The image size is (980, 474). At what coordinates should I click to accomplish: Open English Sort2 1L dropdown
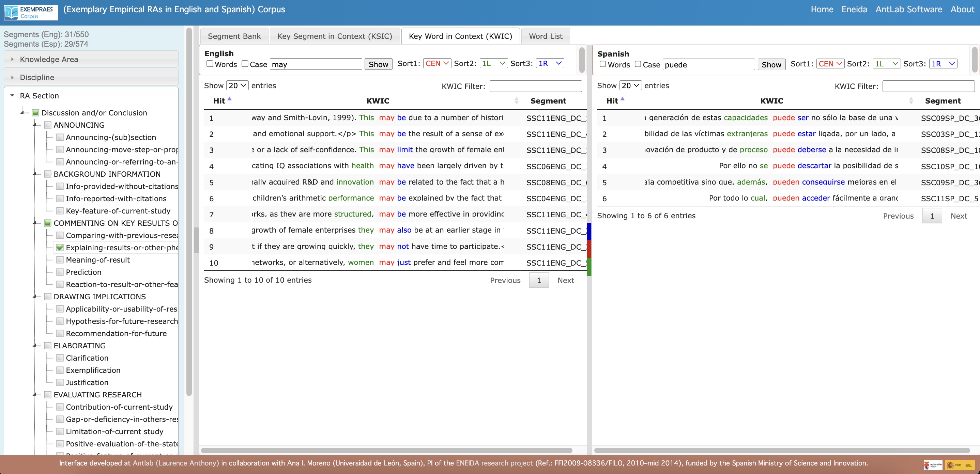click(493, 63)
